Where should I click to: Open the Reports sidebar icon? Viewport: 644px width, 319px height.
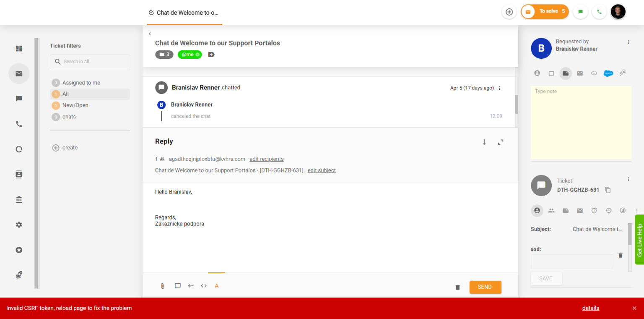(x=19, y=149)
